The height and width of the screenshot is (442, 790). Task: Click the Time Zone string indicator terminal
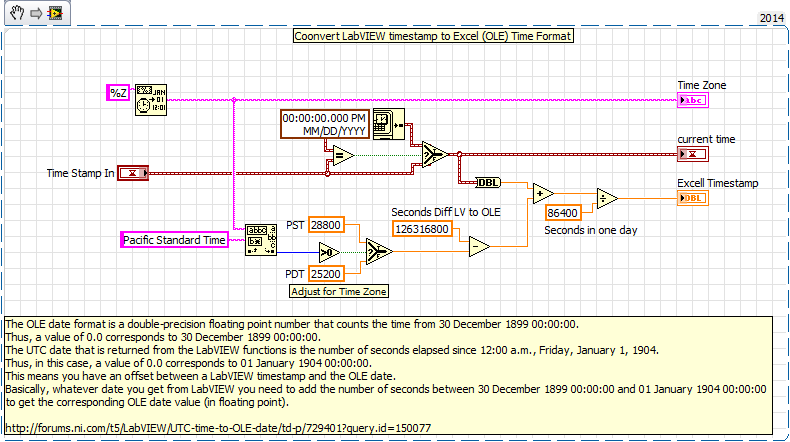pyautogui.click(x=693, y=100)
